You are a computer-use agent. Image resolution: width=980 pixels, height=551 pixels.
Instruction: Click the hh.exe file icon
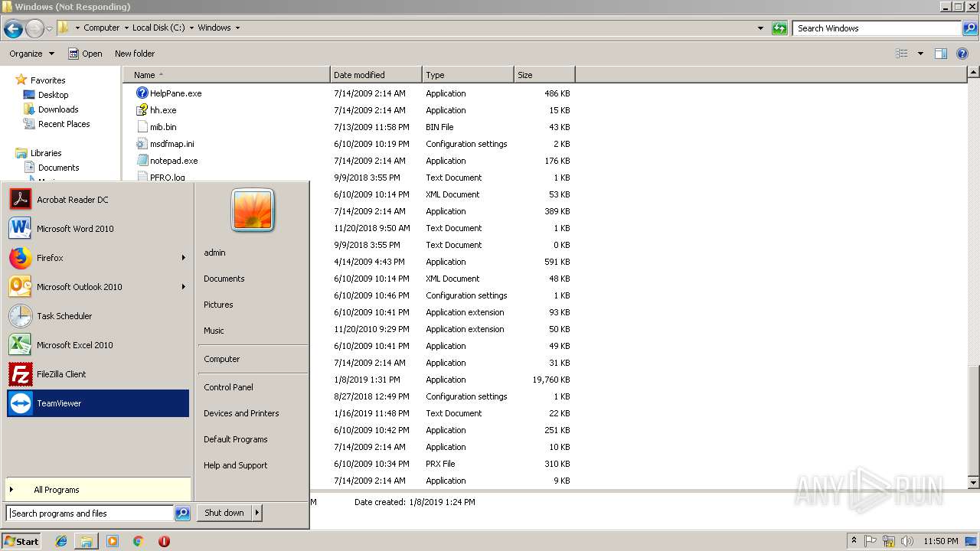pos(142,110)
